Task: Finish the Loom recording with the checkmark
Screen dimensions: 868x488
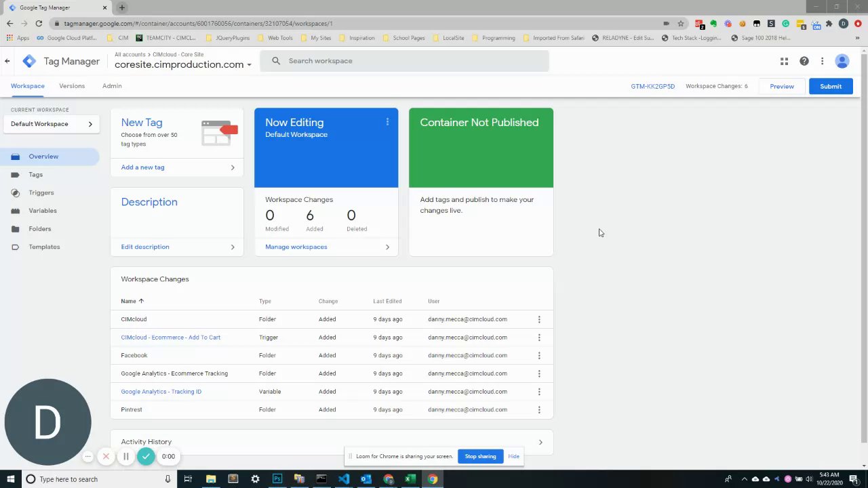Action: [x=146, y=456]
